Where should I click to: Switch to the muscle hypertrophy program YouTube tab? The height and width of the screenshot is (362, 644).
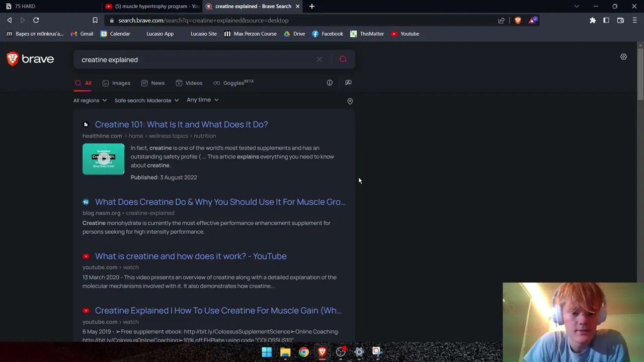click(x=152, y=6)
